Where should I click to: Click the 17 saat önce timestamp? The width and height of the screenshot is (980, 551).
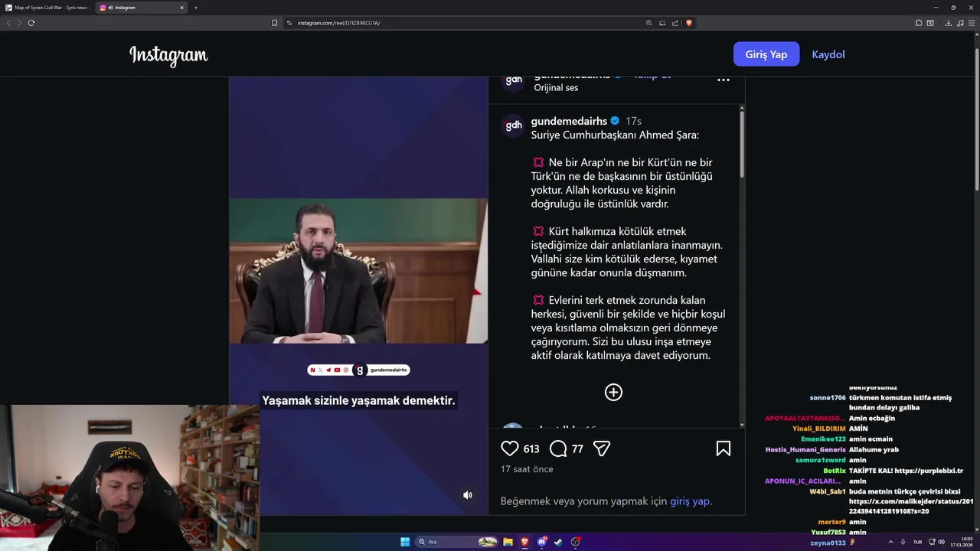tap(527, 469)
